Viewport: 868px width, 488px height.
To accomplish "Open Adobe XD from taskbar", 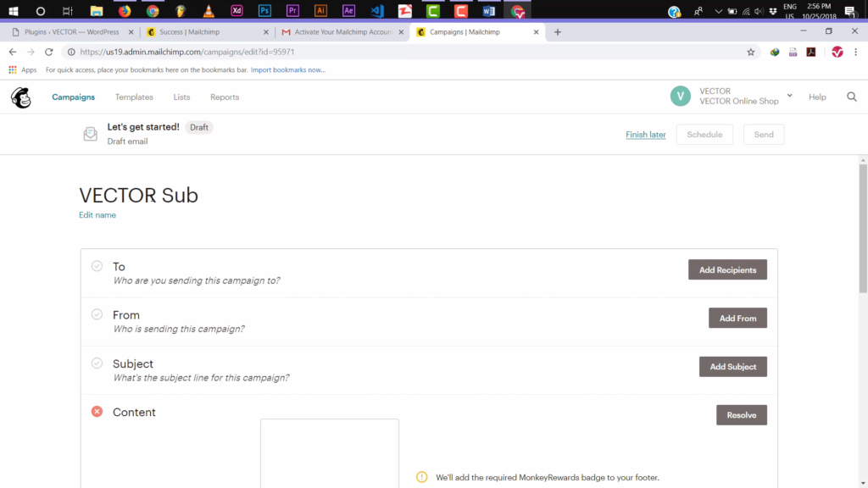I will [236, 11].
